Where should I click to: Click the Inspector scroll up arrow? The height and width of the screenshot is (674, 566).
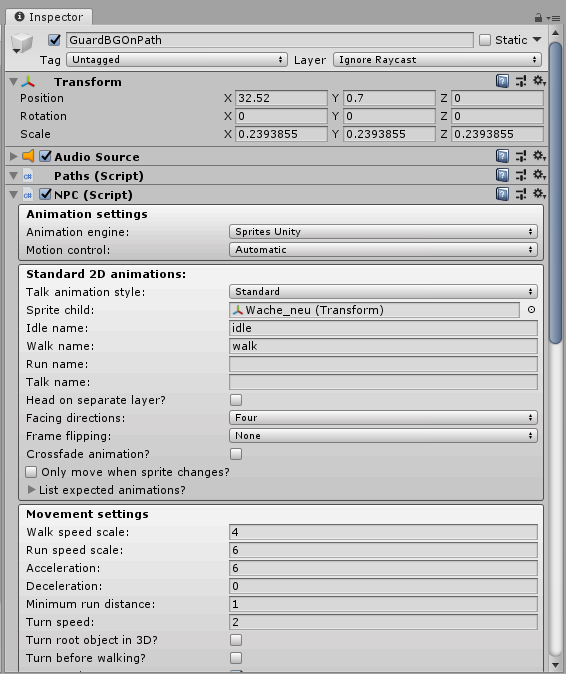pyautogui.click(x=555, y=33)
